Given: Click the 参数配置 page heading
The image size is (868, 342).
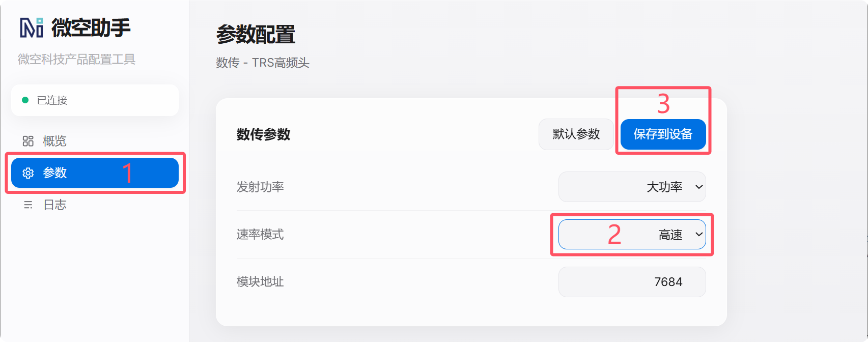Looking at the screenshot, I should (256, 35).
